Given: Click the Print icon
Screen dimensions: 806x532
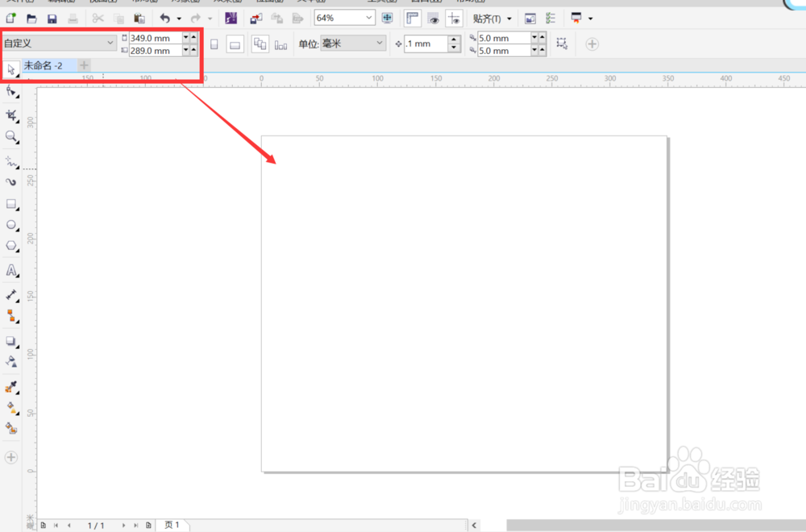Looking at the screenshot, I should click(73, 19).
